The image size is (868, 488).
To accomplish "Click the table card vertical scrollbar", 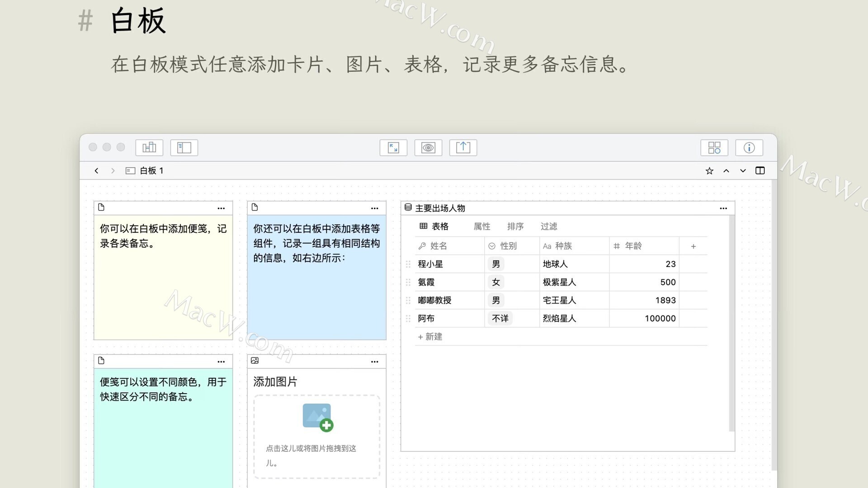I will point(732,323).
